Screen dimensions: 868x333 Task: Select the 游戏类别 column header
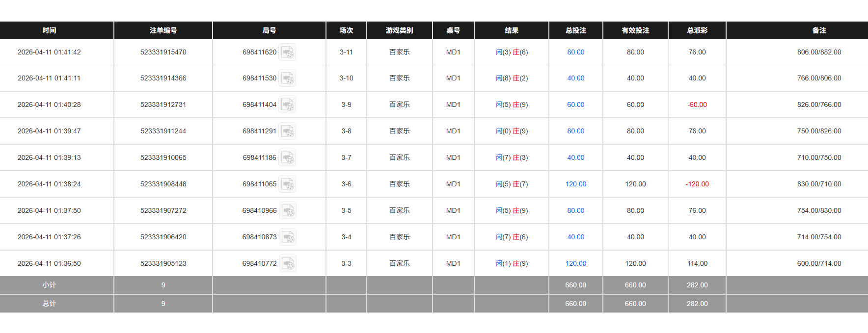(399, 30)
